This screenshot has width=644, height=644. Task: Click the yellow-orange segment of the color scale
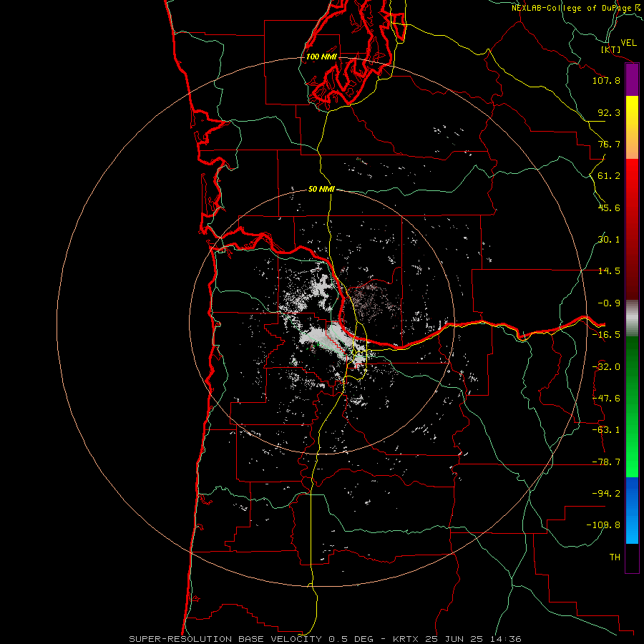pos(632,127)
